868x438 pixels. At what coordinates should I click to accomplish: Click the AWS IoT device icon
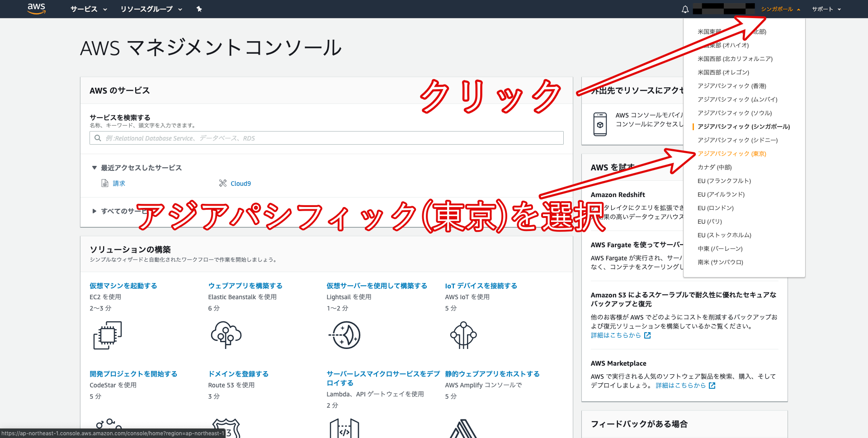(463, 335)
